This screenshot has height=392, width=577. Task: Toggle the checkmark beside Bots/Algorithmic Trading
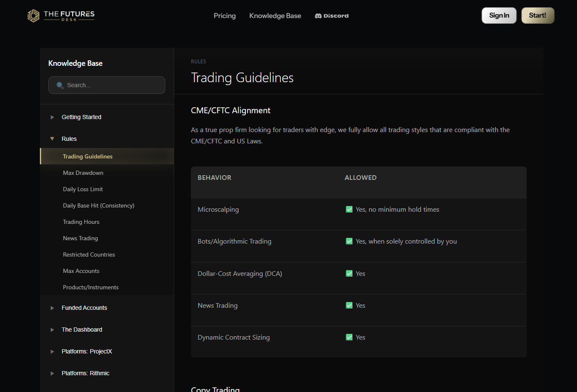point(349,241)
